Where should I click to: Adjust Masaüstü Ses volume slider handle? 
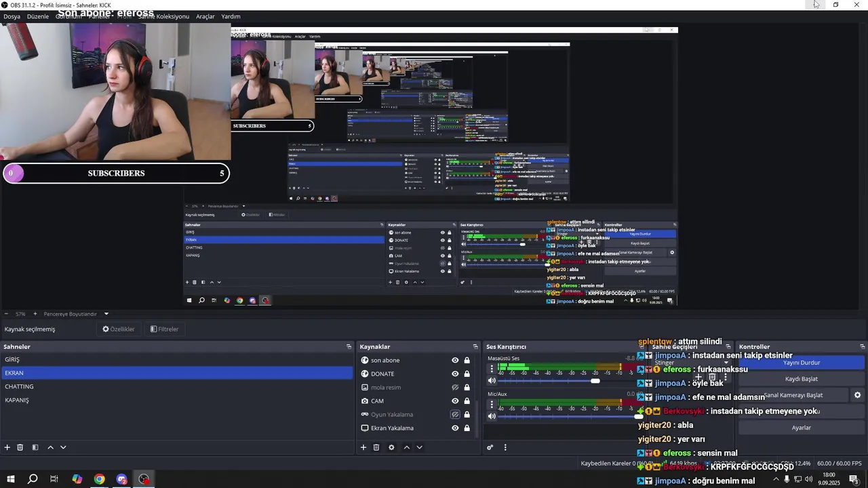[595, 381]
